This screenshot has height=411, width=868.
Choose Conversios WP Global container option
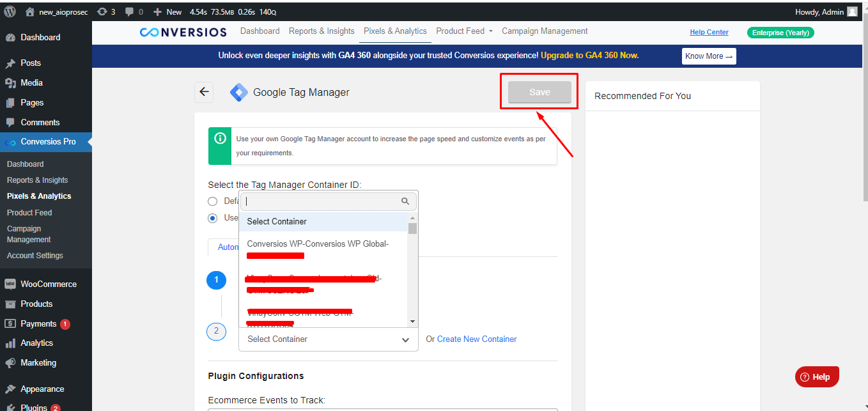click(323, 249)
